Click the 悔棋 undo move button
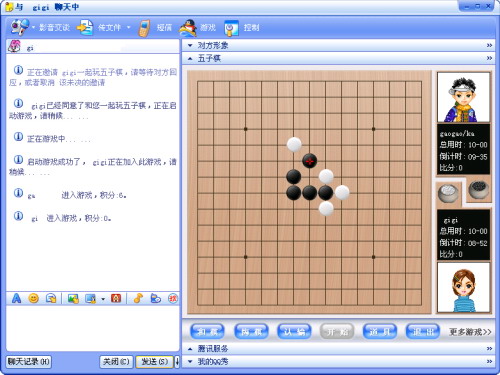The width and height of the screenshot is (500, 375). click(251, 331)
